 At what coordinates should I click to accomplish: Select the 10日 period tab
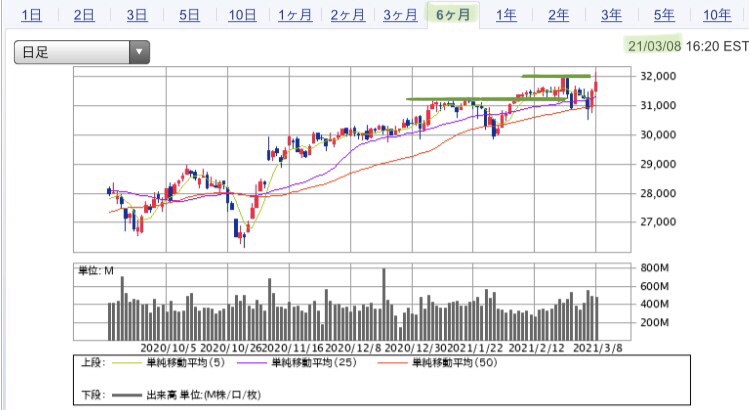(242, 15)
